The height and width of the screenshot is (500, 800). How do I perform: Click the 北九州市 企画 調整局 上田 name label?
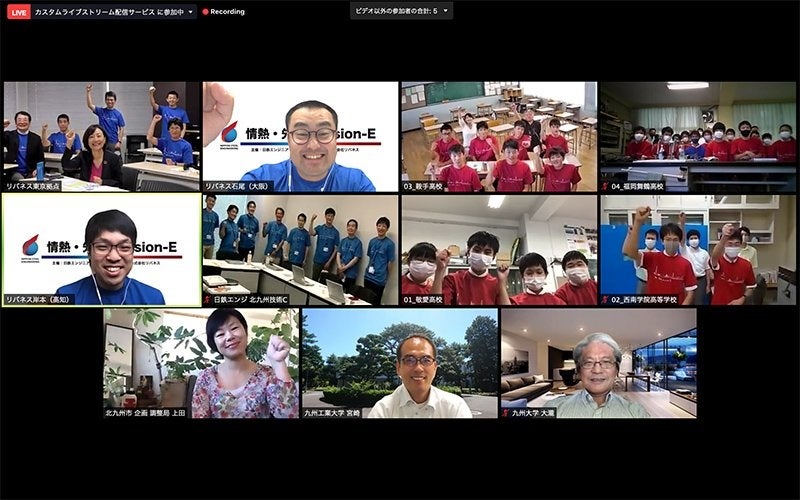coord(146,413)
